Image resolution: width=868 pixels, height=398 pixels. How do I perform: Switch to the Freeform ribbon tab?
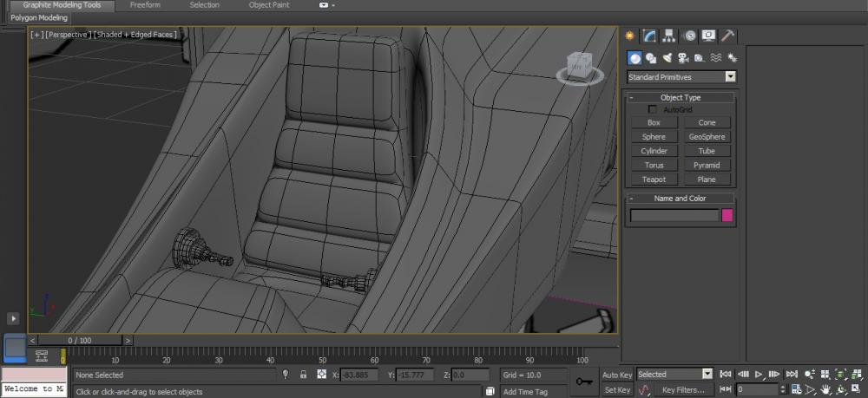pyautogui.click(x=145, y=5)
